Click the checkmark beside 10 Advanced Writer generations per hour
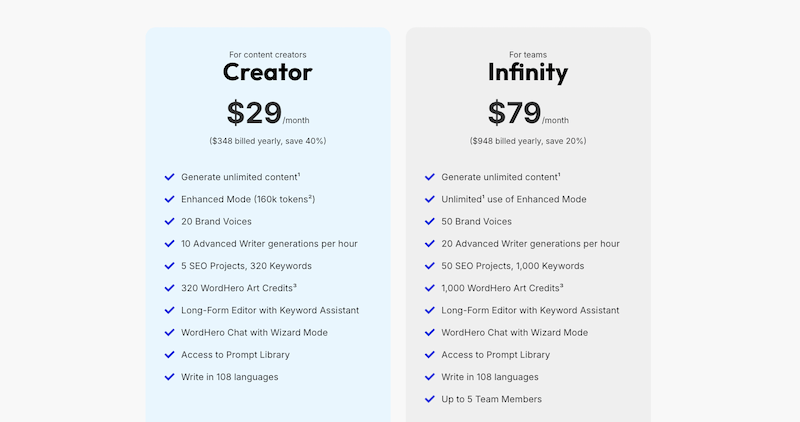 click(x=170, y=243)
